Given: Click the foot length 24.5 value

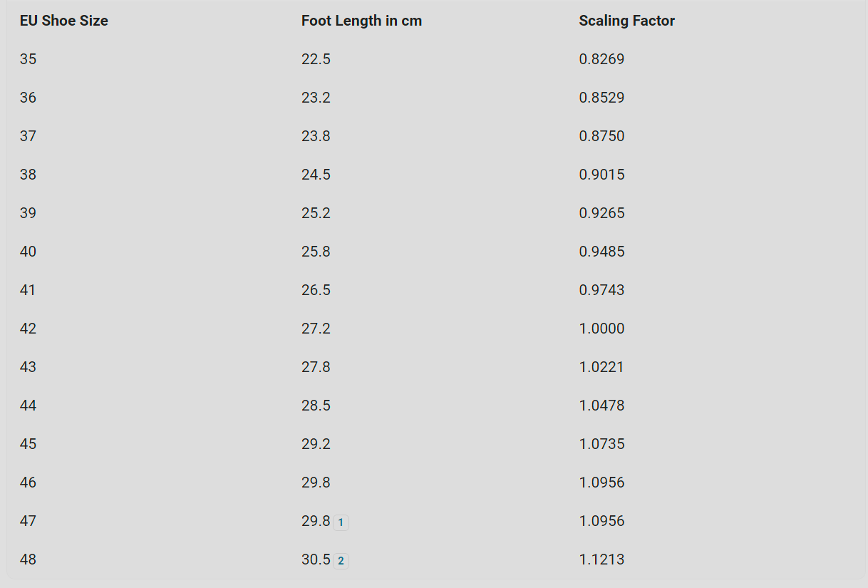Looking at the screenshot, I should tap(316, 175).
